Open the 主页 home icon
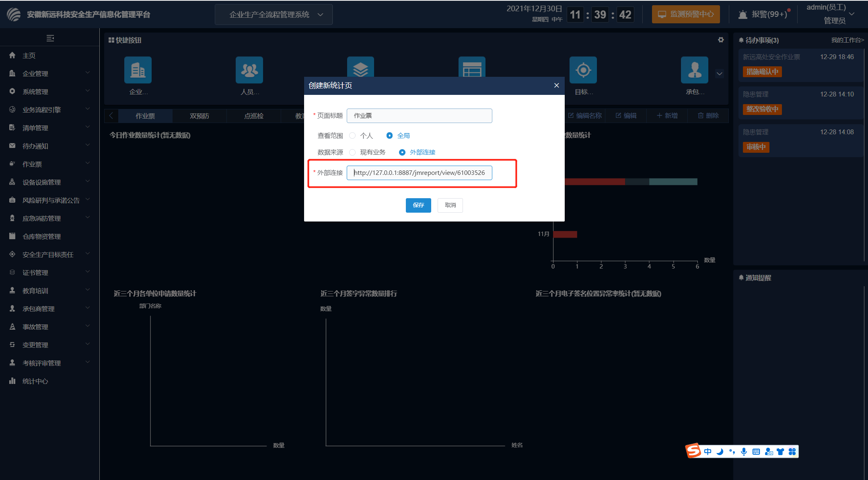This screenshot has height=480, width=868. (x=12, y=55)
